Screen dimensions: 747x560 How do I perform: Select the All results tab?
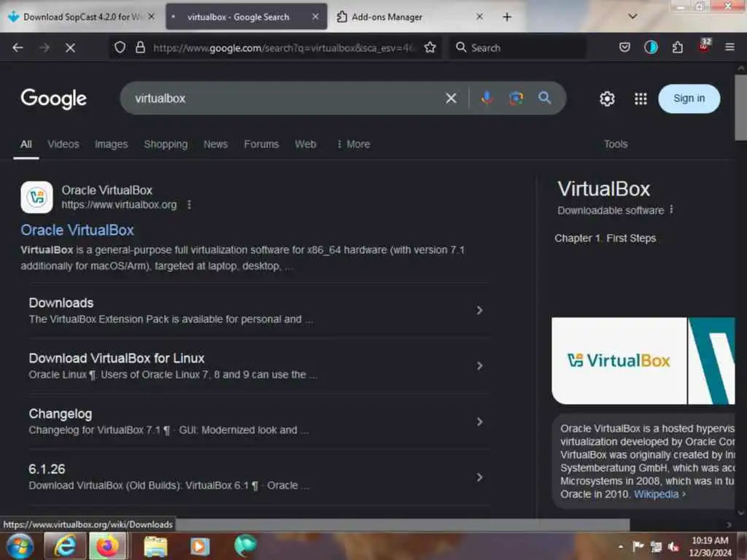click(x=26, y=144)
